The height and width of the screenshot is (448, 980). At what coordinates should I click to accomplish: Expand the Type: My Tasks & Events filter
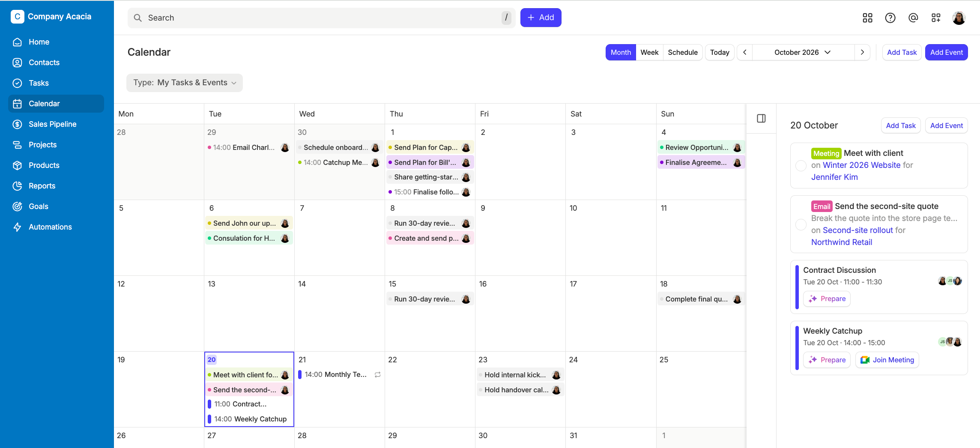pyautogui.click(x=185, y=83)
